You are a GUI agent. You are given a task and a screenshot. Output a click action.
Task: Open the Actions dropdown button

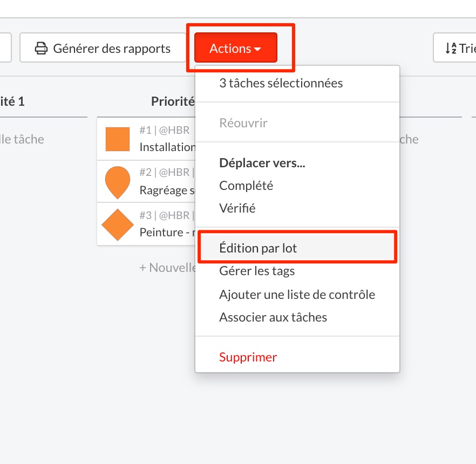click(236, 47)
